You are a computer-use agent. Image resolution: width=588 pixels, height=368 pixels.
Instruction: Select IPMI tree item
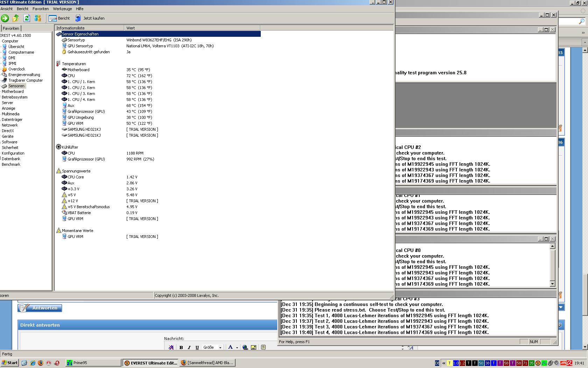click(x=12, y=63)
